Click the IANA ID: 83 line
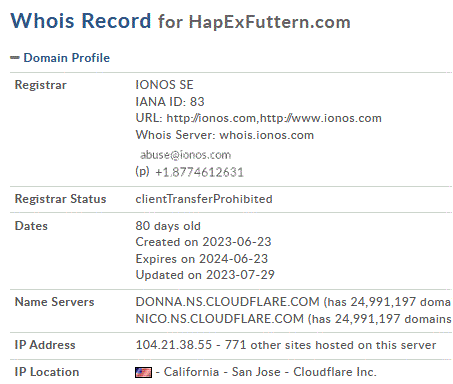The width and height of the screenshot is (453, 384). pos(170,102)
